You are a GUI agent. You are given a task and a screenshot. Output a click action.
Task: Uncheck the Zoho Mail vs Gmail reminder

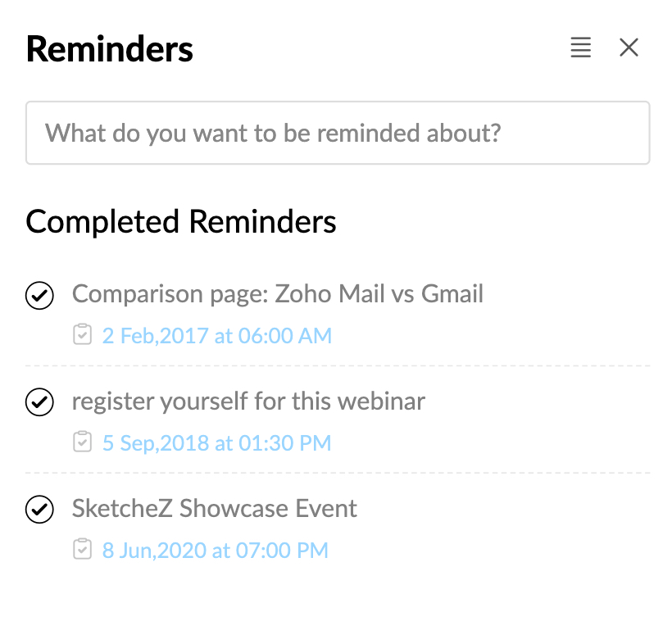click(39, 295)
